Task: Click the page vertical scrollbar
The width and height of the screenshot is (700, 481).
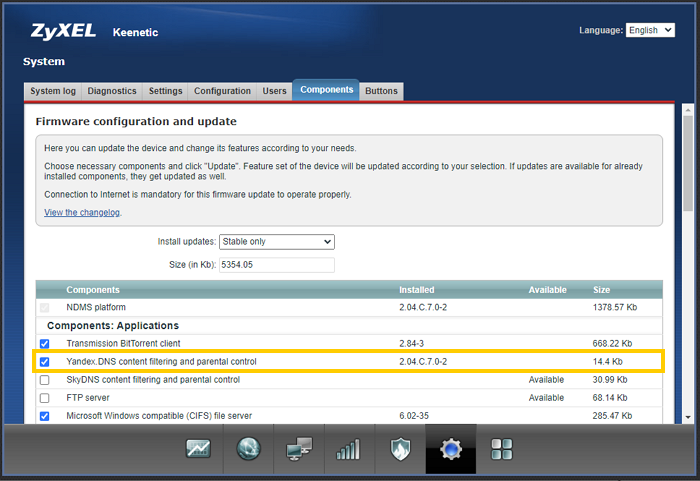Action: [688, 260]
